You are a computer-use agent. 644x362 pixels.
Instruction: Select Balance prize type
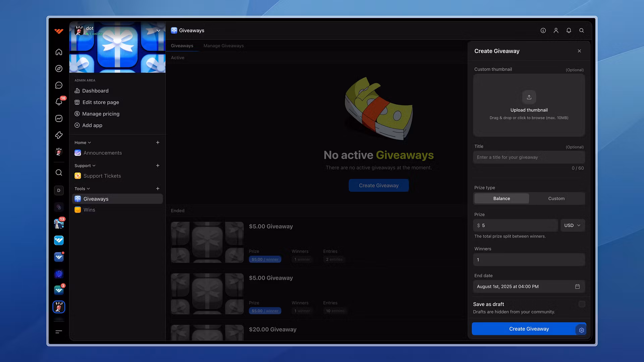[501, 198]
